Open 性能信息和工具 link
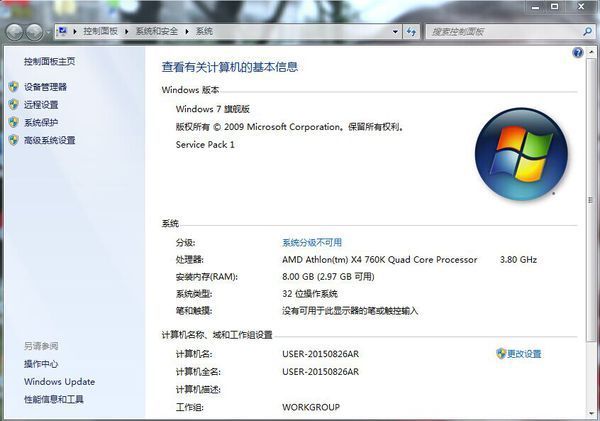 coord(54,399)
